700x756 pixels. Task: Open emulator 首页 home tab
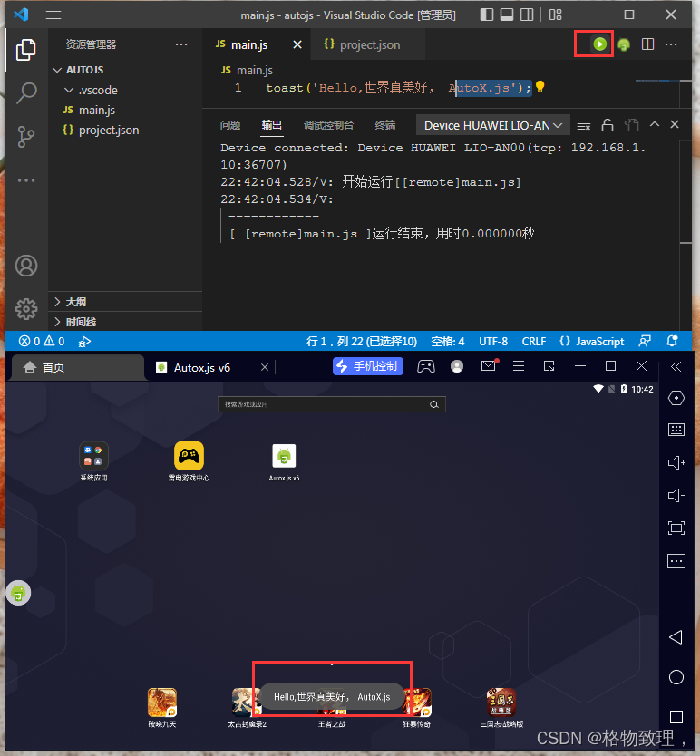[77, 368]
